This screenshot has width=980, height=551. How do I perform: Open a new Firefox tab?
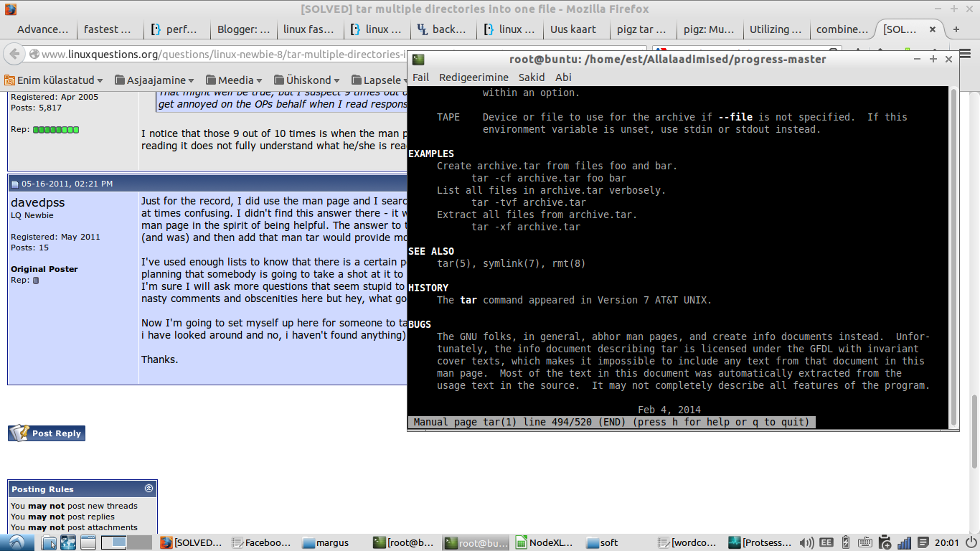(x=956, y=29)
